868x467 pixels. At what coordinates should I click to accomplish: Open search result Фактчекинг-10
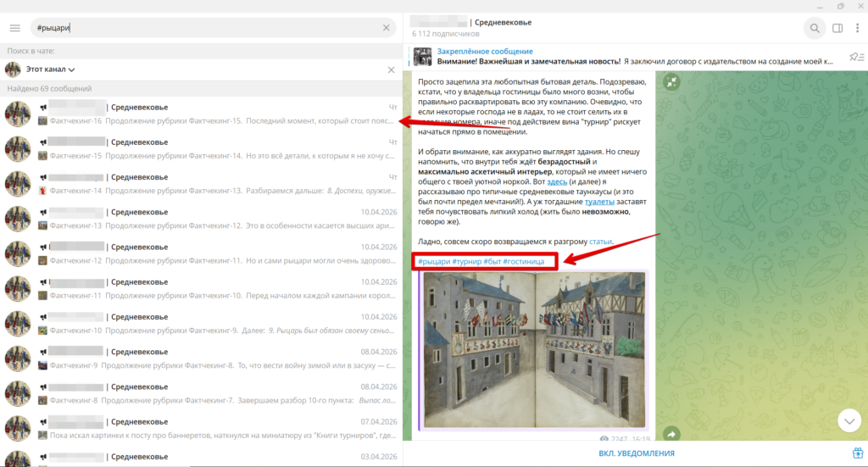point(201,323)
